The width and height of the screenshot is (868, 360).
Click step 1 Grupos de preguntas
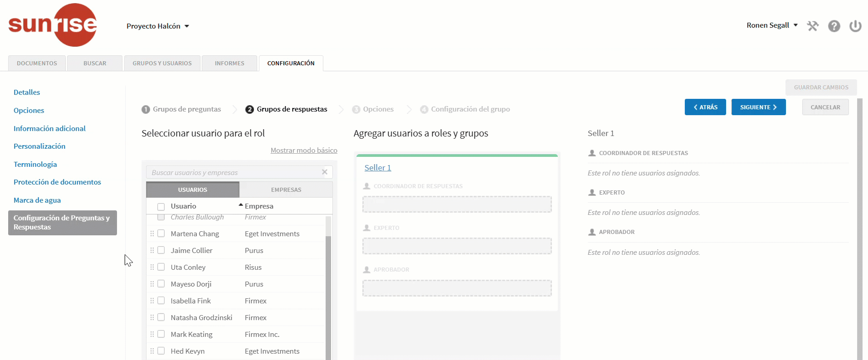point(181,109)
